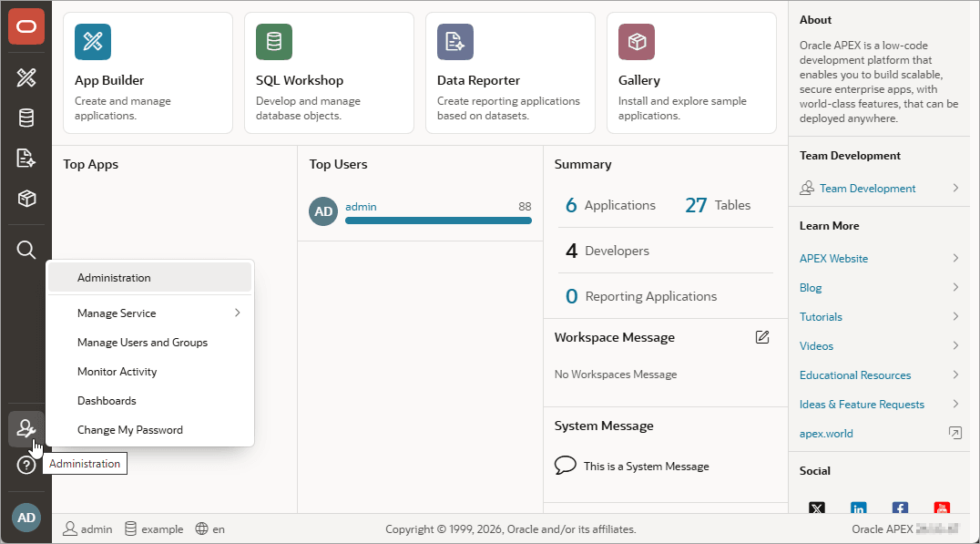Viewport: 980px width, 544px height.
Task: Open the apex.world link
Action: (x=826, y=434)
